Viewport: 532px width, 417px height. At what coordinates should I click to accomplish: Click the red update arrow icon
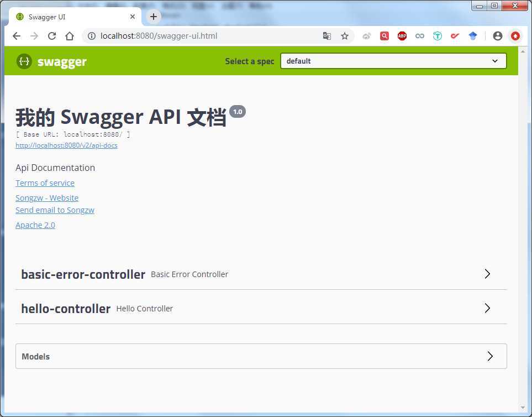pyautogui.click(x=515, y=36)
